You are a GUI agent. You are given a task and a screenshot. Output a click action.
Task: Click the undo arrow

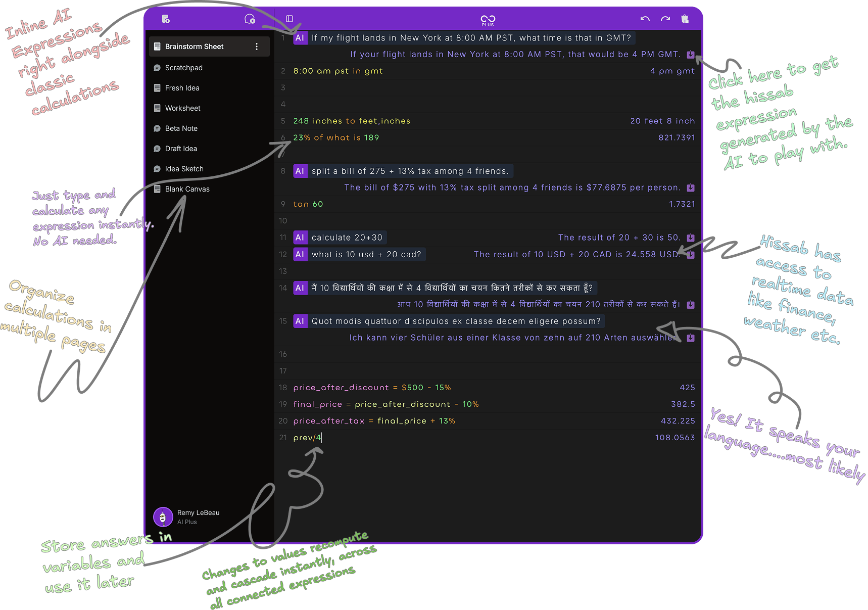click(645, 19)
